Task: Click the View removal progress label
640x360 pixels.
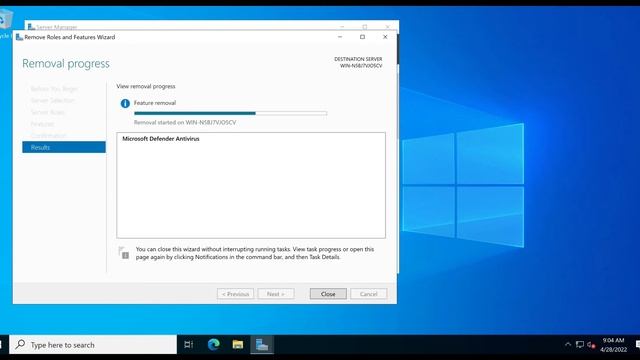Action: (146, 87)
